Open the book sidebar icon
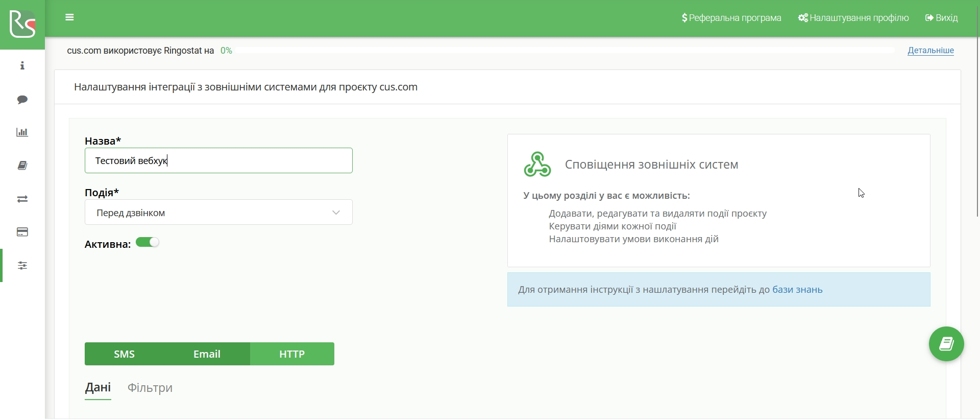The image size is (980, 420). coord(22,166)
